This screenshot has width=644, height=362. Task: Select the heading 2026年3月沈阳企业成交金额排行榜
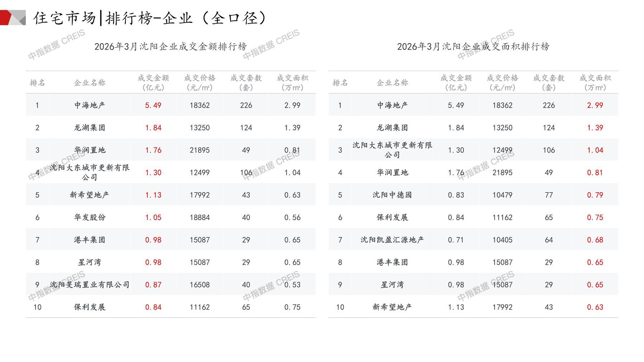coord(171,47)
